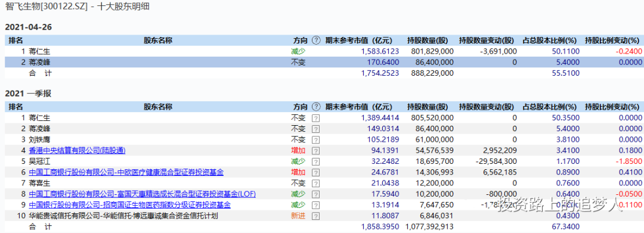Click 蒋喜生 shareholder name
Viewport: 644px width, 233px height.
[39, 184]
